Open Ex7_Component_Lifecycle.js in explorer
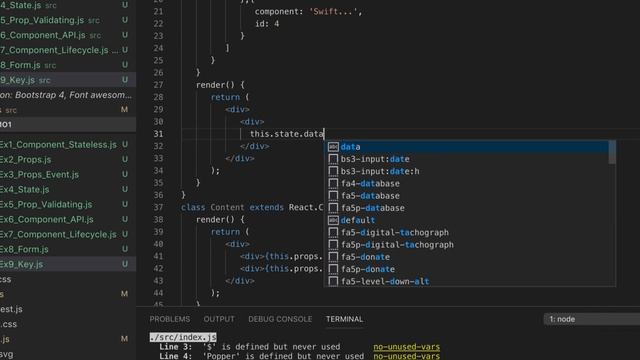The image size is (640, 360). click(x=68, y=234)
